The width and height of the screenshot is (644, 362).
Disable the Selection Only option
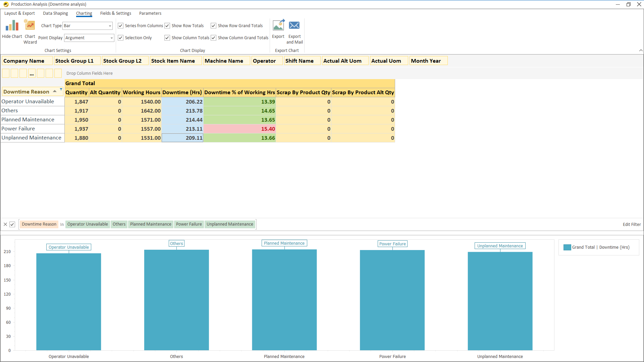coord(120,38)
